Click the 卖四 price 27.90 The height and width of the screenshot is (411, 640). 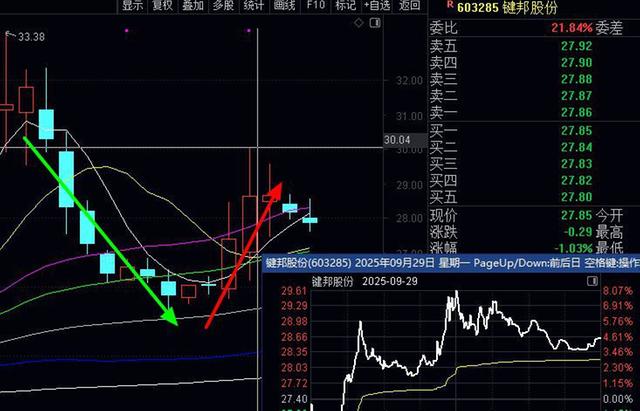[576, 62]
